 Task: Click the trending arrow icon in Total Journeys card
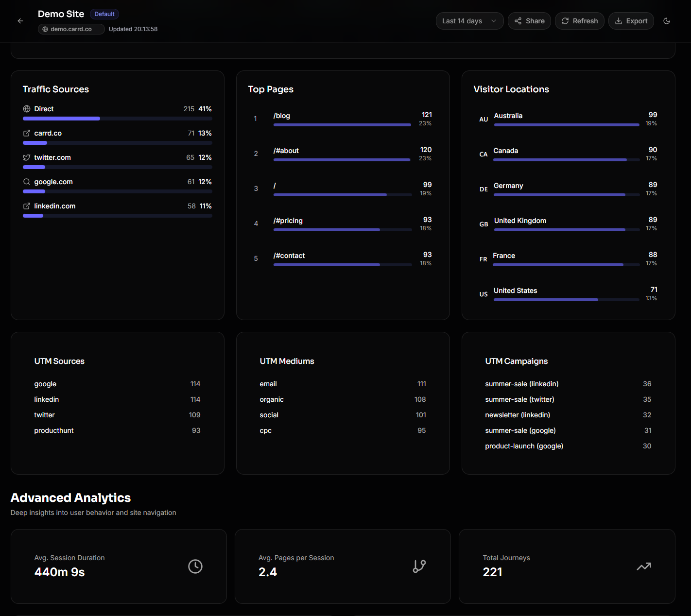[x=643, y=566]
